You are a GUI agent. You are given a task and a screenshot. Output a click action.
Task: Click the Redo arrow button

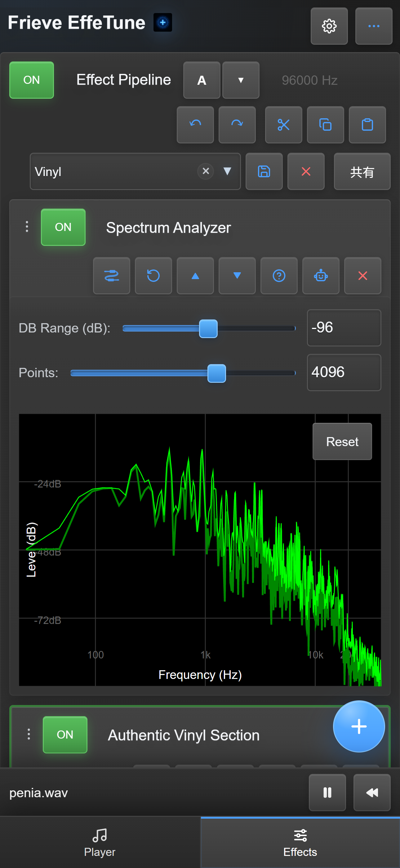[x=237, y=125]
